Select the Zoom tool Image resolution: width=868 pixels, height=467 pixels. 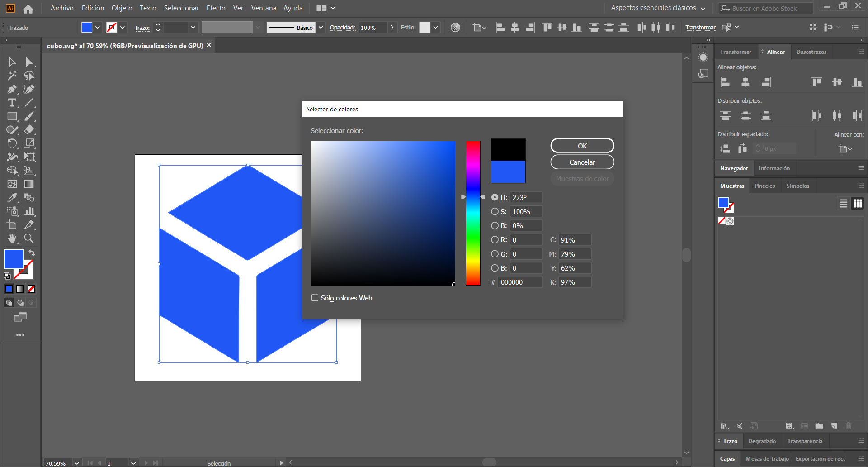click(x=29, y=238)
